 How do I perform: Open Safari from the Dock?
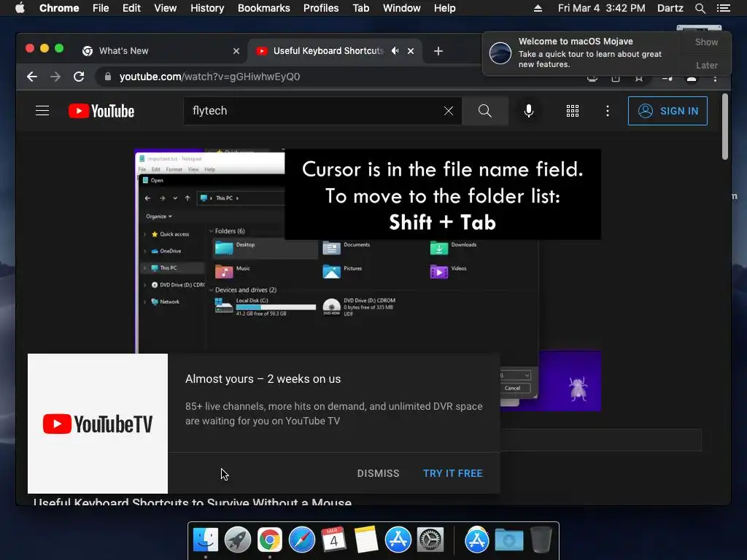coord(302,540)
